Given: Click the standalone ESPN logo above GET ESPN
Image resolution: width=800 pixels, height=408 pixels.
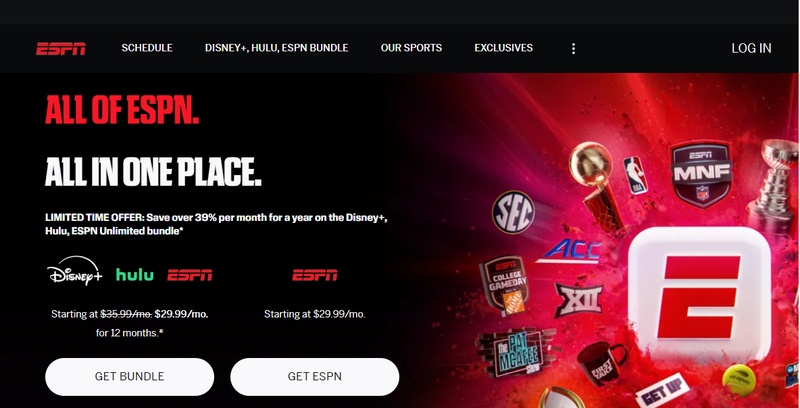Looking at the screenshot, I should coord(315,275).
